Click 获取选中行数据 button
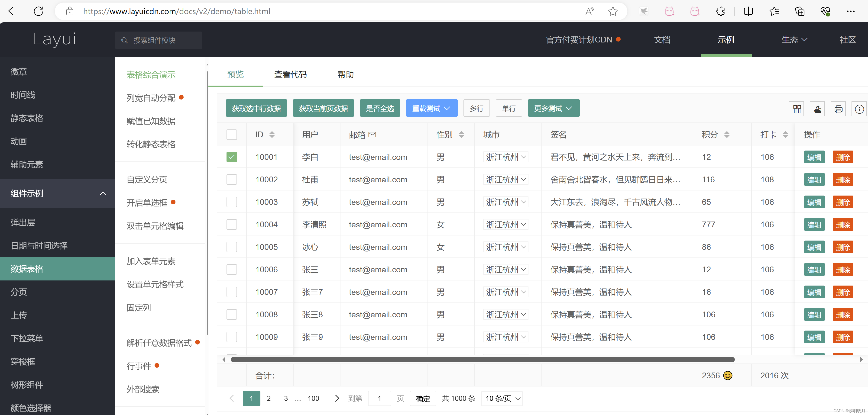Viewport: 868px width, 415px height. point(256,108)
